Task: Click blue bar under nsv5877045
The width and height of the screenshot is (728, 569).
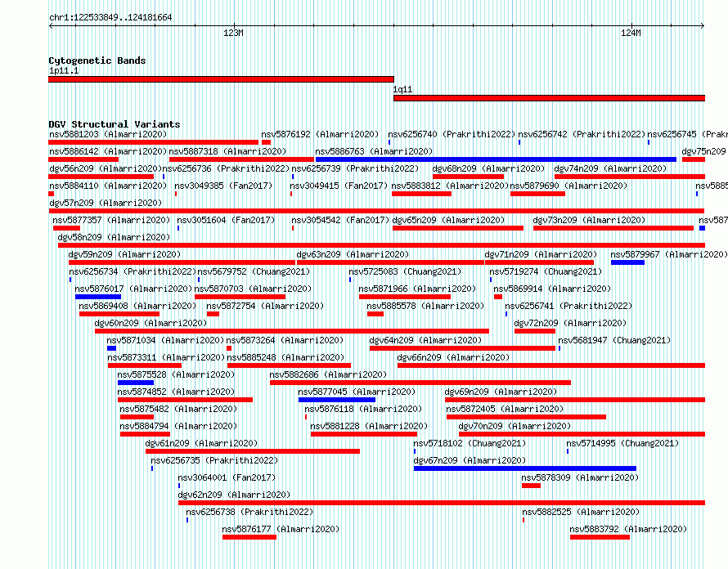Action: coord(337,400)
